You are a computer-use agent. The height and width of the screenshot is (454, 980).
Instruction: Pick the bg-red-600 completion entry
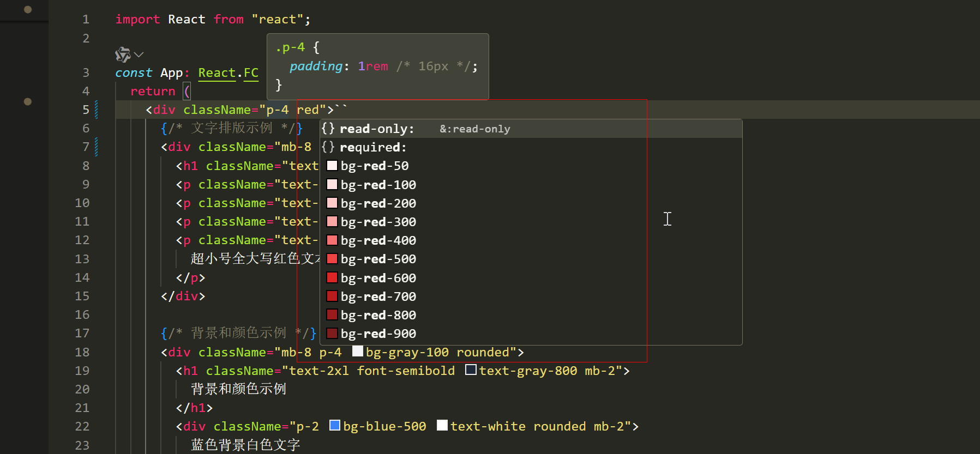[x=531, y=278]
